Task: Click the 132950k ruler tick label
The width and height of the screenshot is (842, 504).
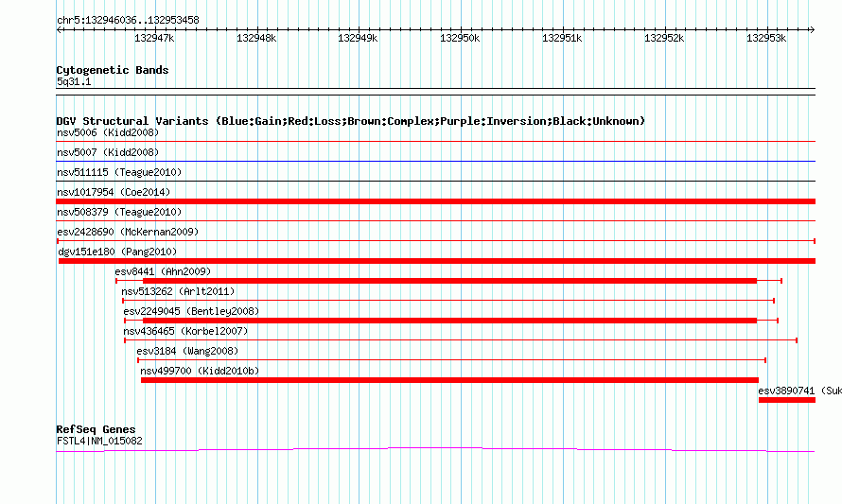Action: [x=460, y=38]
